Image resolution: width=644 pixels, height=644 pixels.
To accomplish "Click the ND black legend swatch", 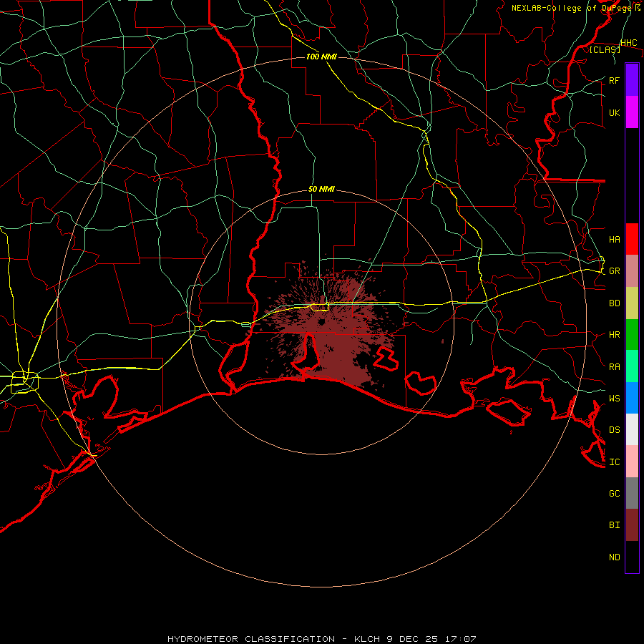I will pos(632,557).
